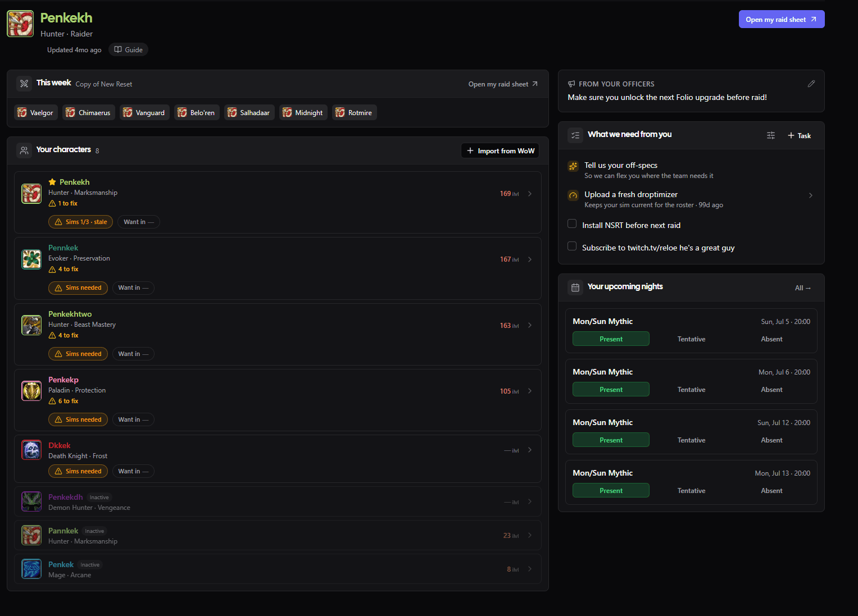This screenshot has height=616, width=858.
Task: Click Pennkek Evoker character portrait
Action: click(31, 259)
